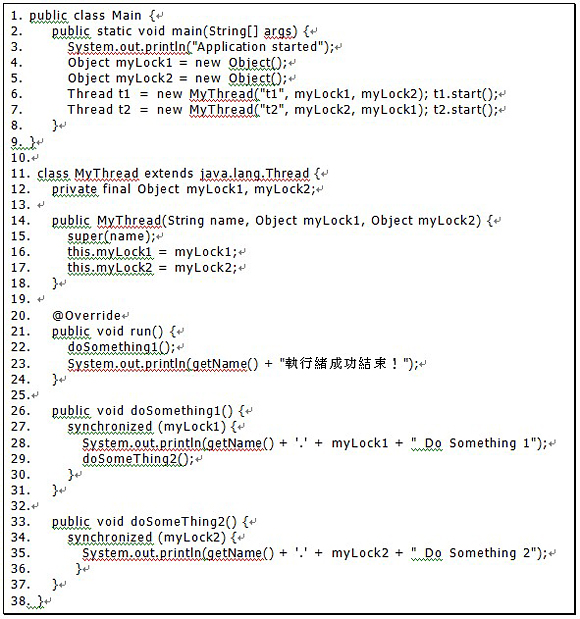Click super(name) call on line 15
The image size is (580, 619).
(x=111, y=236)
